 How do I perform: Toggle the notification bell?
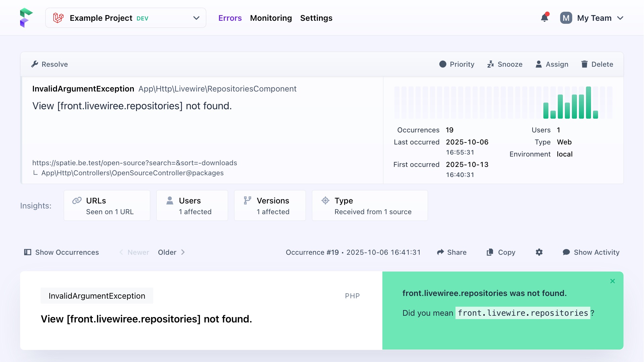coord(544,18)
